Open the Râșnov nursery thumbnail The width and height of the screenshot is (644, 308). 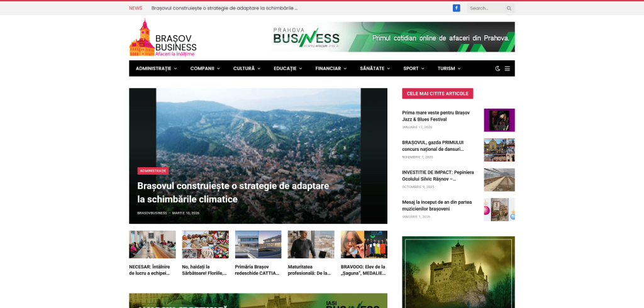499,180
